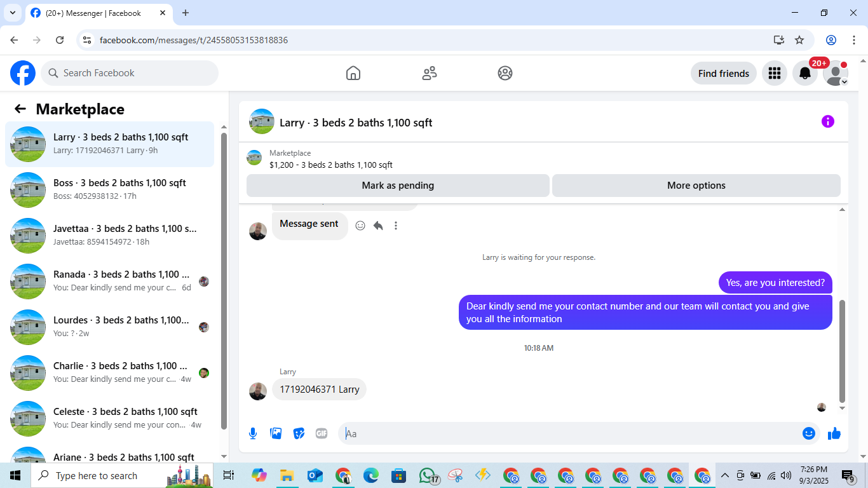Image resolution: width=868 pixels, height=488 pixels.
Task: View site information icon in address bar
Action: point(88,40)
